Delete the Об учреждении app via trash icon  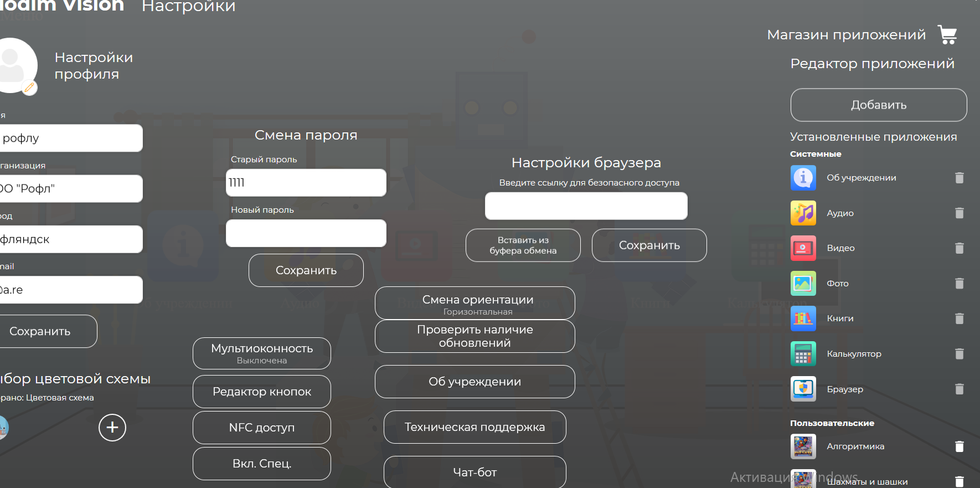(x=960, y=178)
